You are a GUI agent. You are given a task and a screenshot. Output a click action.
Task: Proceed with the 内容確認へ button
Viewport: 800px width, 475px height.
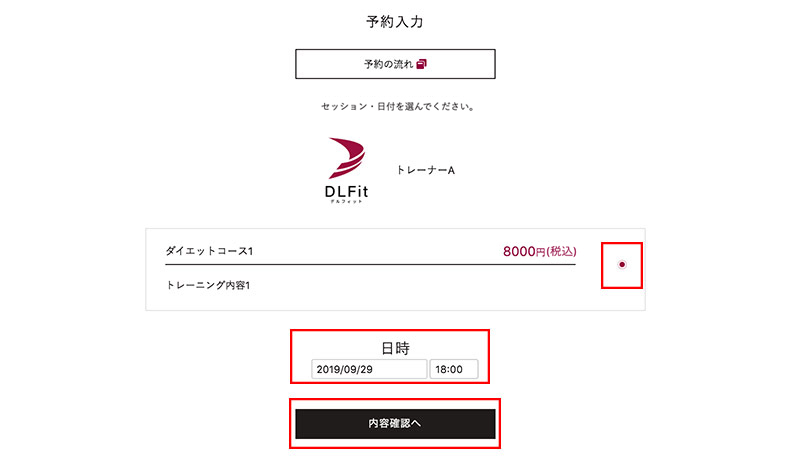[x=395, y=423]
